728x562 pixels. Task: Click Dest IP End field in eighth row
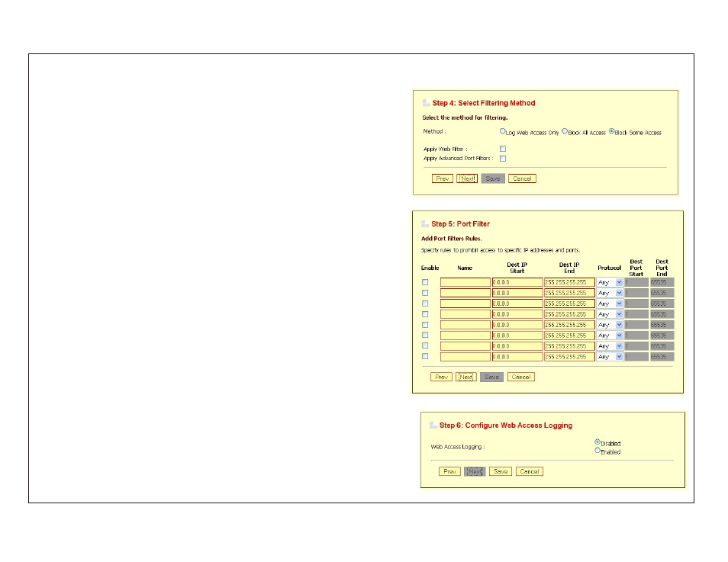[570, 357]
